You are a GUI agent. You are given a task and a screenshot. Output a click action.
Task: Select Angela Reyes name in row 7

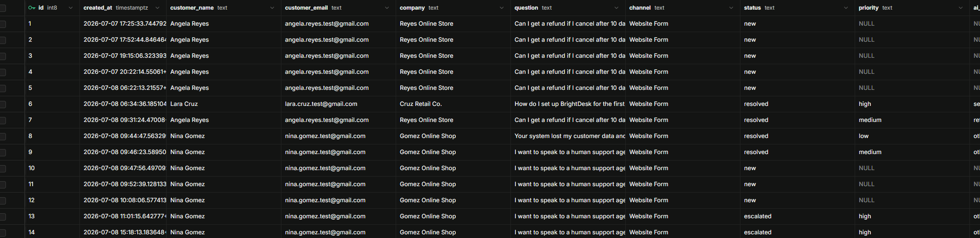tap(224, 120)
